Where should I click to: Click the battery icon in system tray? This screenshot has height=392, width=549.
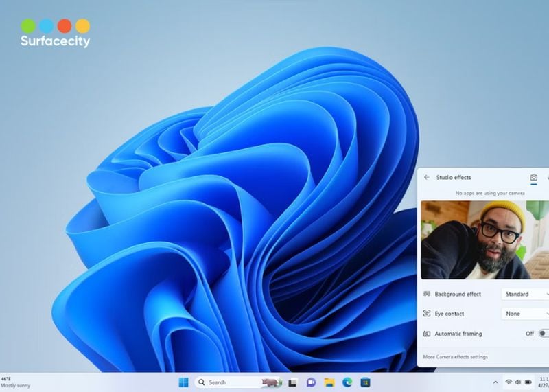528,382
